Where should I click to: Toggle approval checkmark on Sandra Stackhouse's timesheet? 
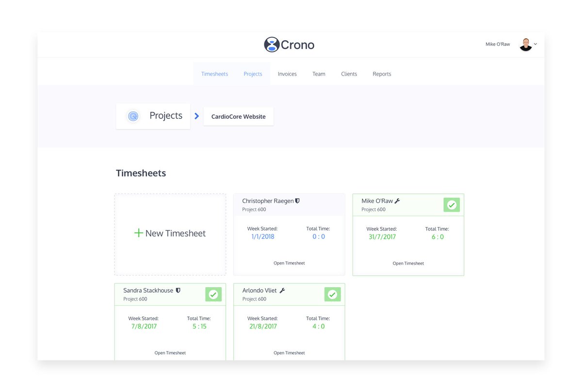tap(213, 294)
